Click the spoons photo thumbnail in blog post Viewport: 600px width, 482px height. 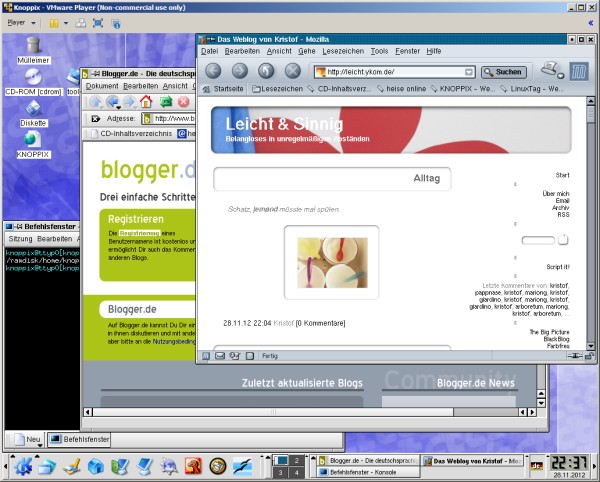[332, 262]
